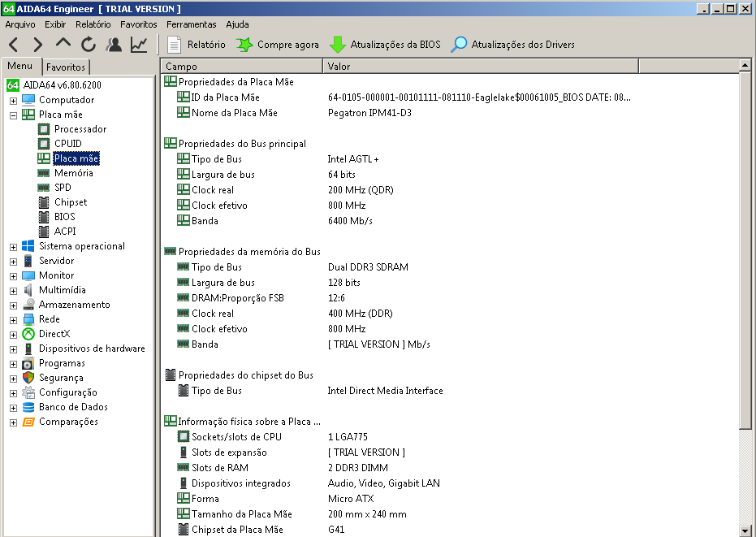Screen dimensions: 756x537
Task: Open the sensor graph icon in toolbar
Action: pos(139,45)
